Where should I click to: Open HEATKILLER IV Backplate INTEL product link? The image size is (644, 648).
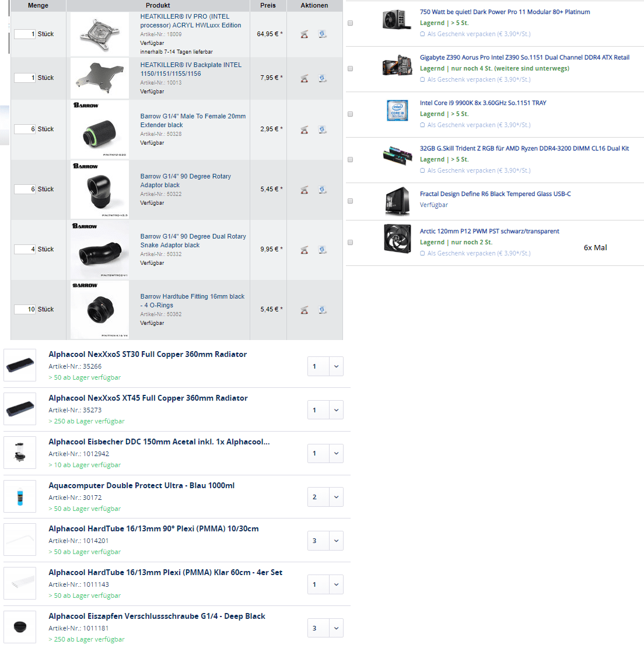coord(191,69)
